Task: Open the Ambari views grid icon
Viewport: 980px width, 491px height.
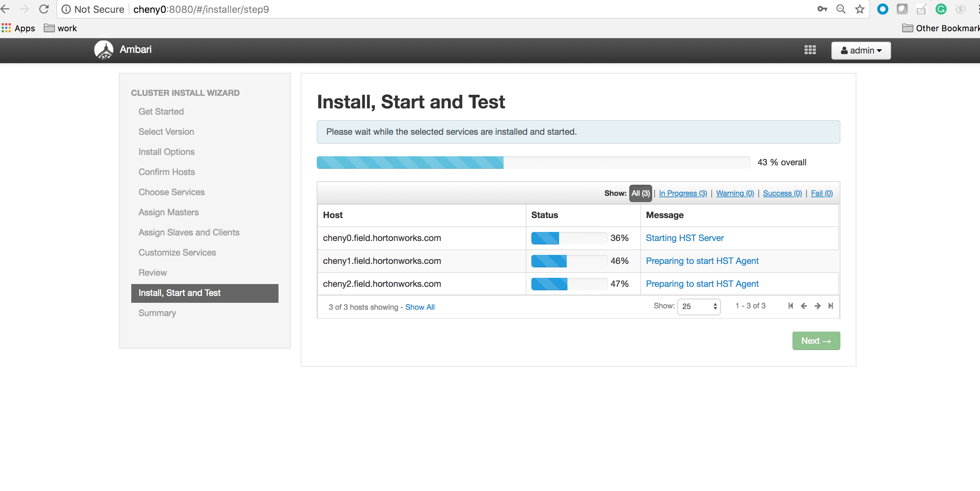Action: [809, 50]
